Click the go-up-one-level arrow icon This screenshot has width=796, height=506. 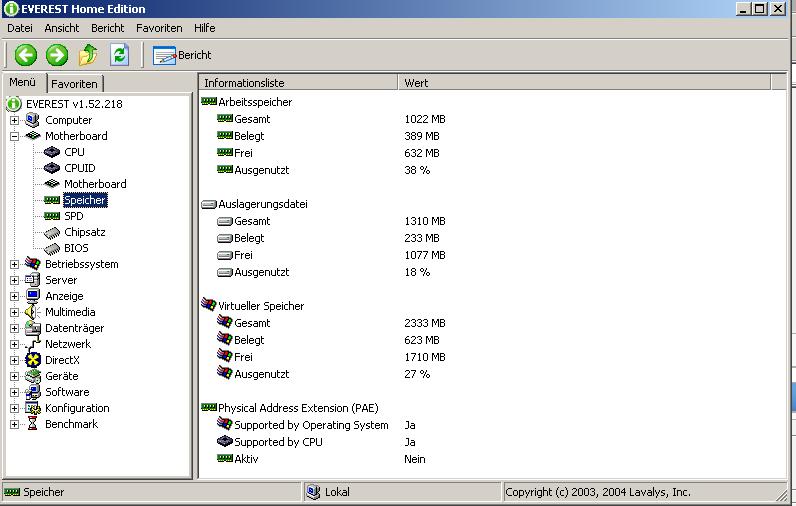[88, 55]
